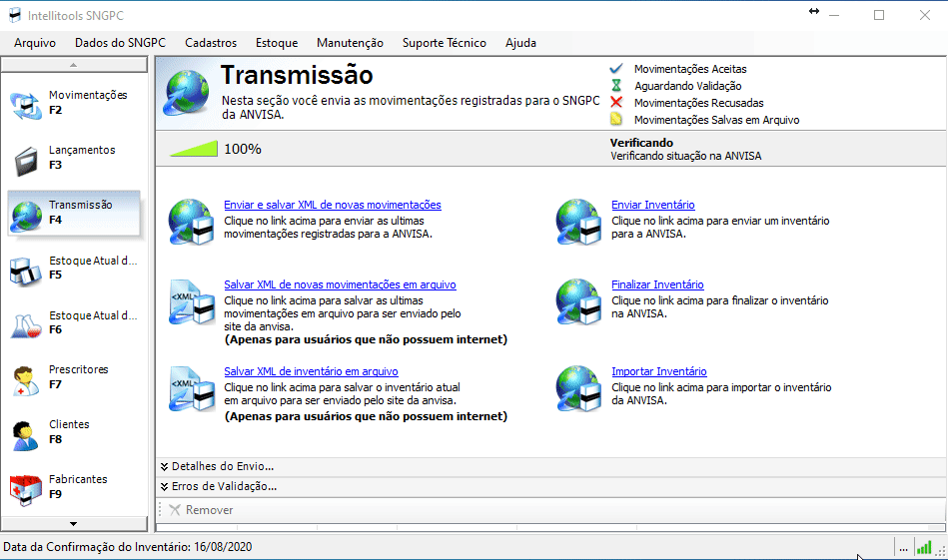This screenshot has width=948, height=560.
Task: Open the Lançamentos F3 book icon
Action: click(26, 161)
